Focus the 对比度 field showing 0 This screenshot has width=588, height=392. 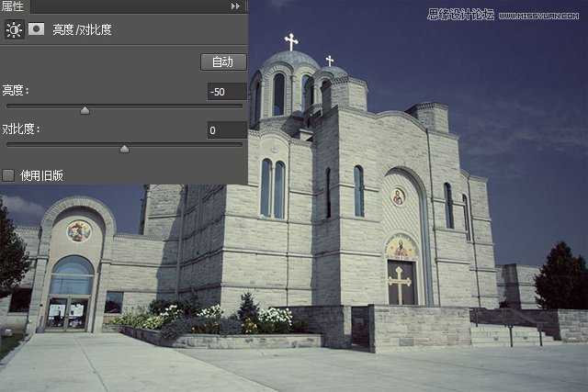tap(227, 130)
